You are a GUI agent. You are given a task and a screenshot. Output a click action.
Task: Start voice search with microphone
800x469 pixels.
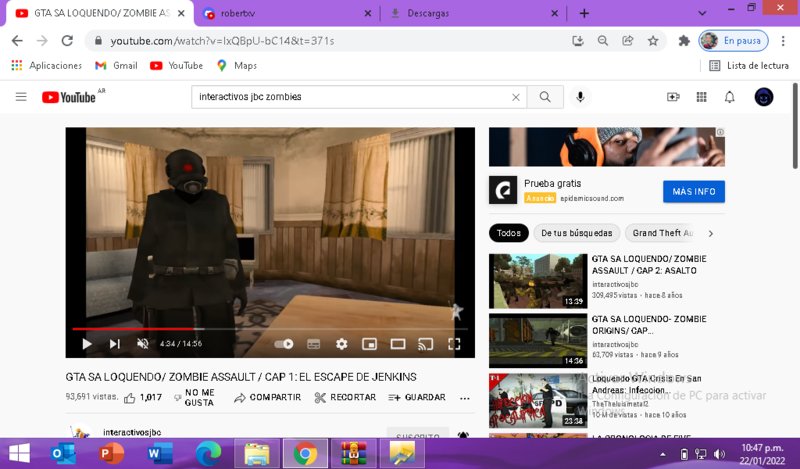(x=580, y=97)
